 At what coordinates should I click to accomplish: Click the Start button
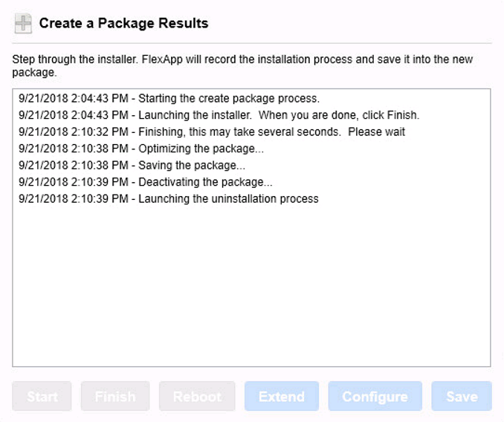(x=42, y=396)
